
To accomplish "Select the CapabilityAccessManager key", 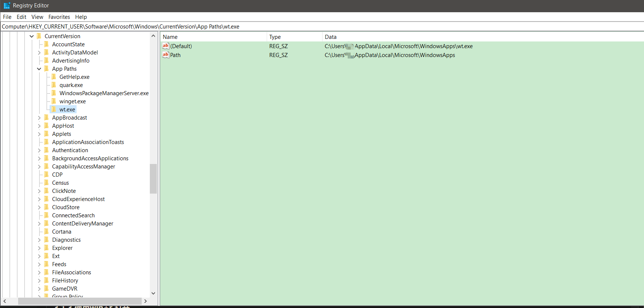I will pyautogui.click(x=84, y=166).
